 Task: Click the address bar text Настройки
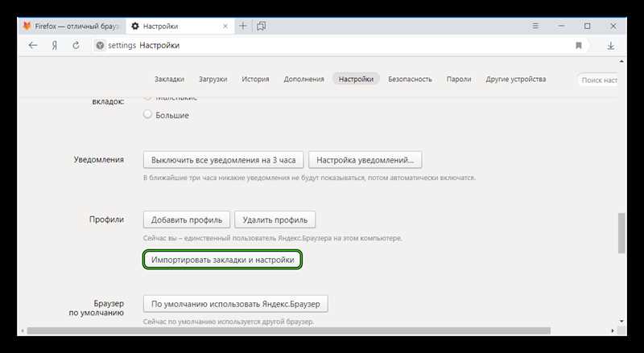click(x=159, y=46)
